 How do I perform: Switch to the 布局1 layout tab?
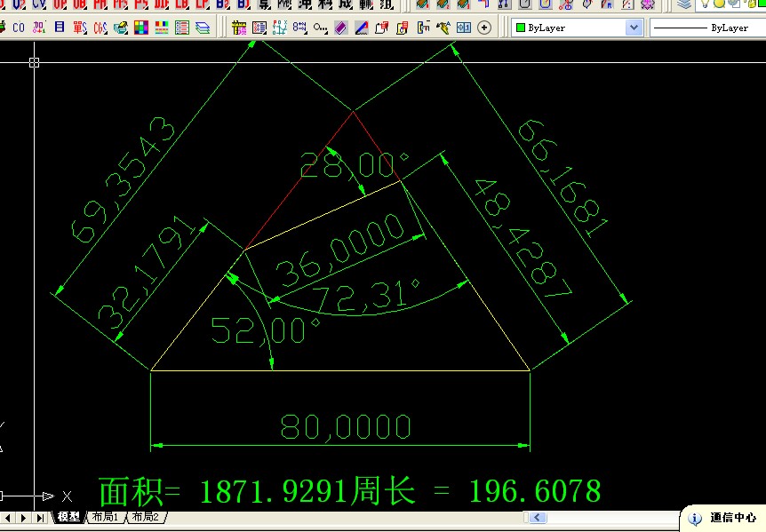pyautogui.click(x=105, y=517)
